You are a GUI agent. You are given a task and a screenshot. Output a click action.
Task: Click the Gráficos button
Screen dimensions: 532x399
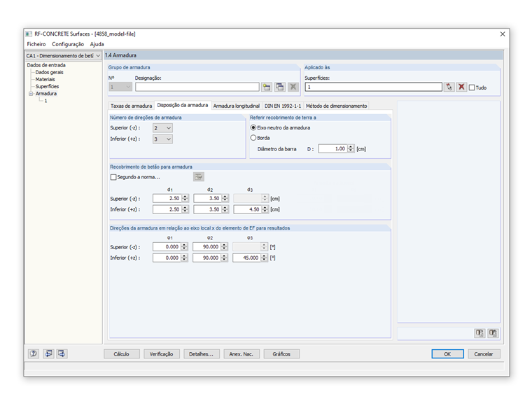[281, 354]
